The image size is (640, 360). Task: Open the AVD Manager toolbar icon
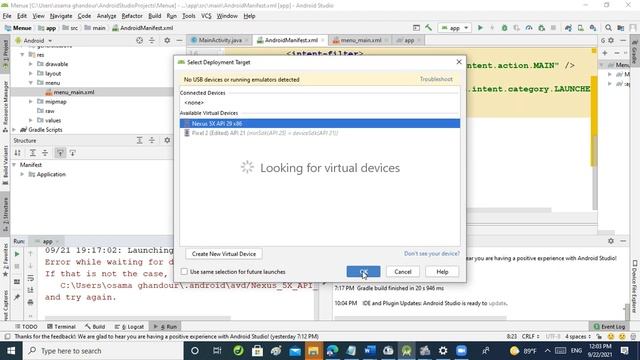tap(580, 28)
